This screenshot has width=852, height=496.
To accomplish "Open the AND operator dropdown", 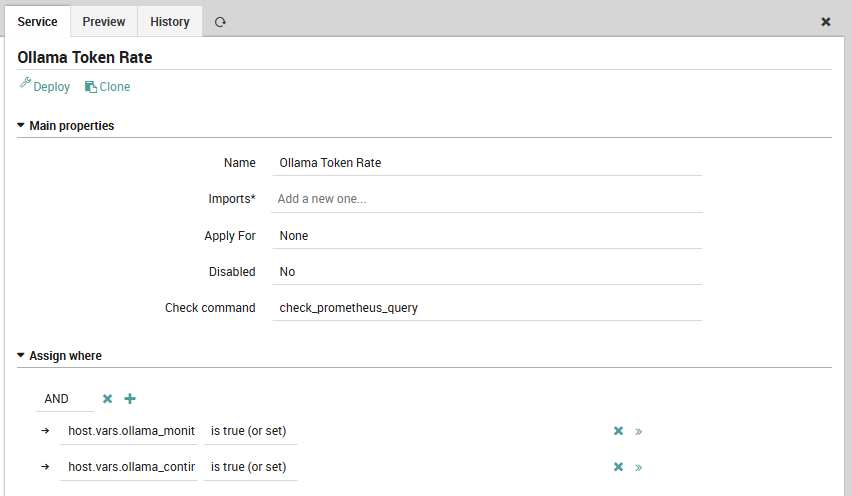I will point(65,399).
